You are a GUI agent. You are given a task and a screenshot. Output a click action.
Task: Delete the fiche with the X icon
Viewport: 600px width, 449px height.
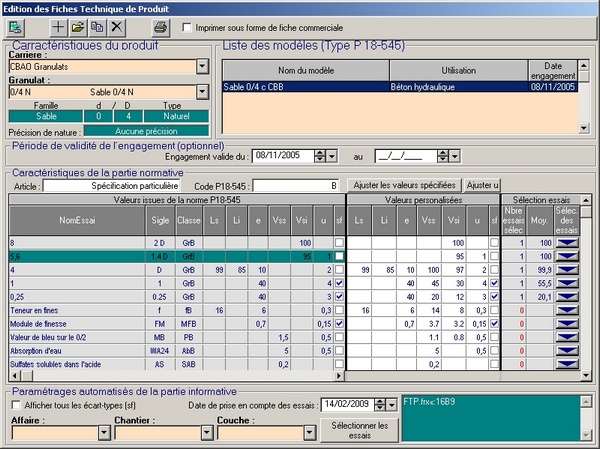[x=117, y=26]
